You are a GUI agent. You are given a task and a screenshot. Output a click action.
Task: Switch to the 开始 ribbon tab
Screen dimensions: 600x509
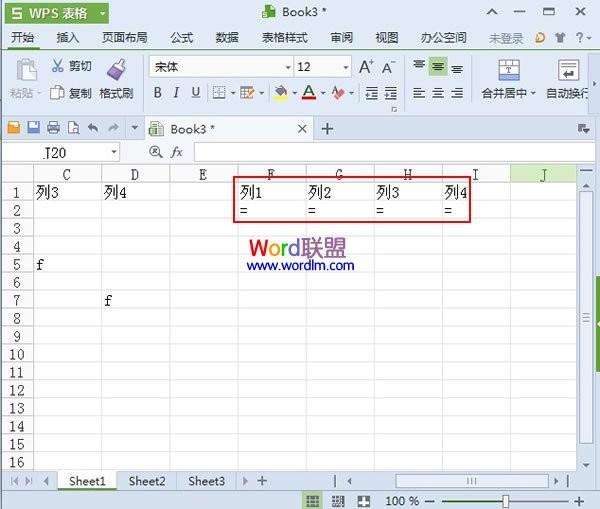point(22,38)
